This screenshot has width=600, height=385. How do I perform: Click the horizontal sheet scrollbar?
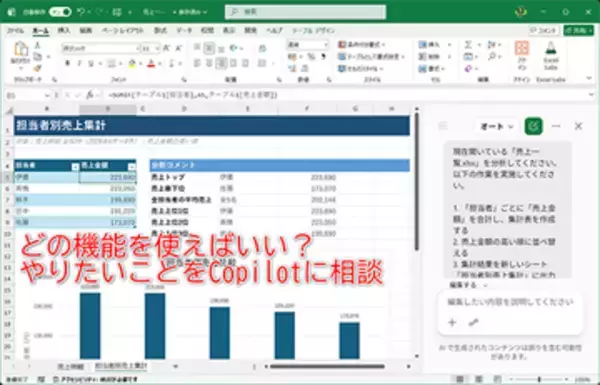pos(327,367)
